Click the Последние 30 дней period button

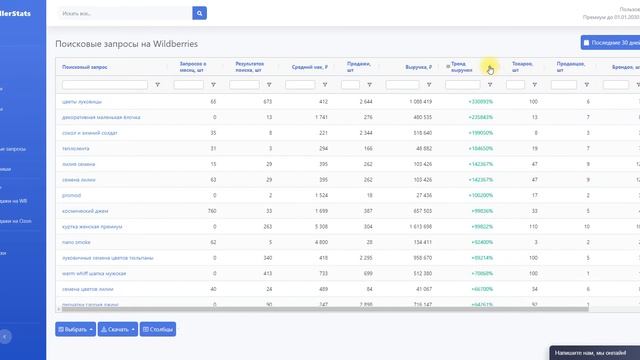(611, 42)
